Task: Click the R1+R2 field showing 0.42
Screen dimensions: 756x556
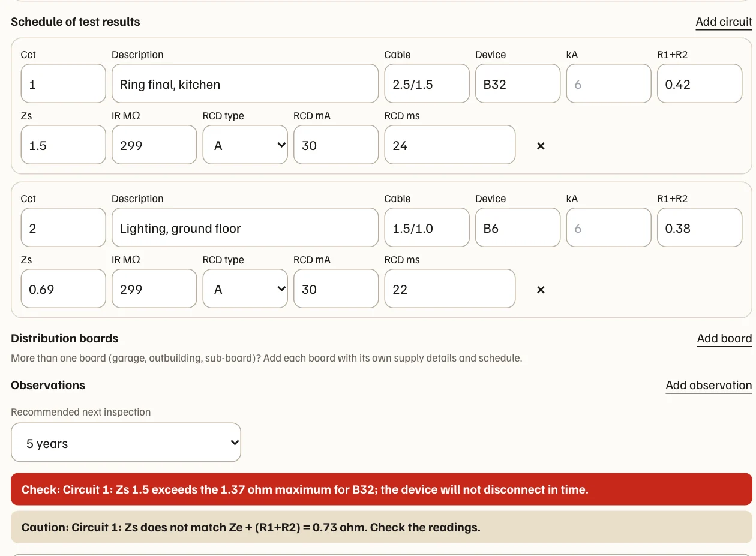Action: click(700, 83)
